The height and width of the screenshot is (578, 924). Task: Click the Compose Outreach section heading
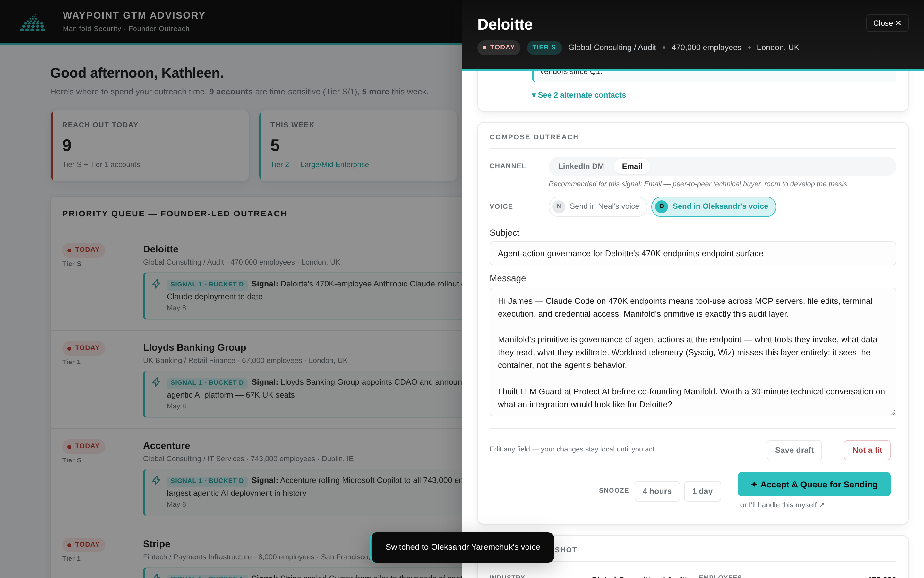click(x=534, y=137)
